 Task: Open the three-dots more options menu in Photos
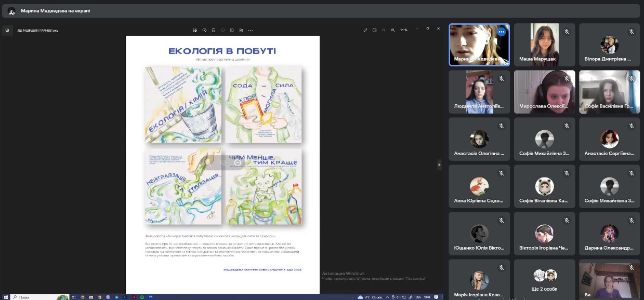[250, 30]
